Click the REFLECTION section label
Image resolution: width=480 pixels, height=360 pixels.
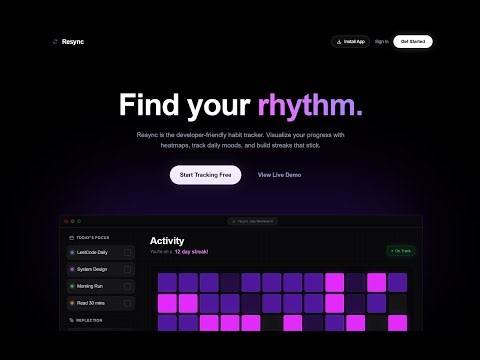pos(89,320)
